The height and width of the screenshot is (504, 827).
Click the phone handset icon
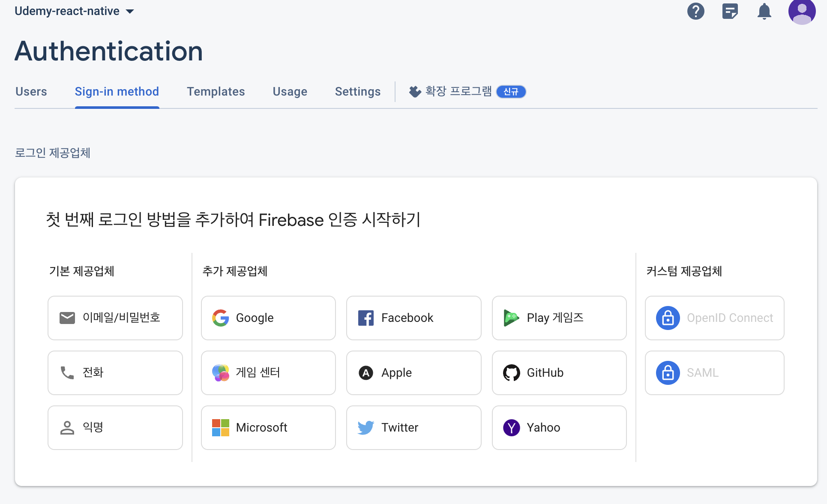[x=67, y=373]
